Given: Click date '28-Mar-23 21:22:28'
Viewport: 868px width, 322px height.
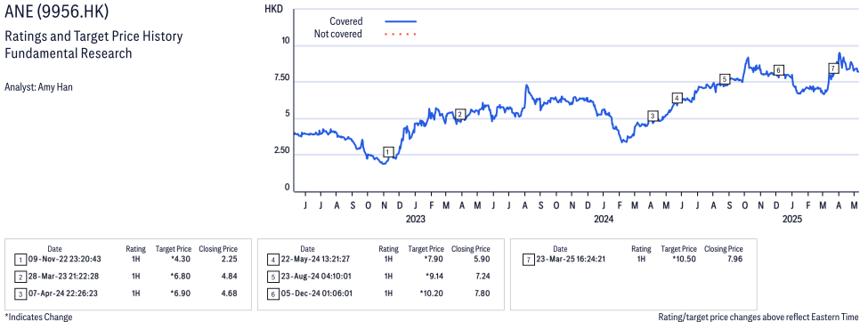Looking at the screenshot, I should tap(65, 276).
